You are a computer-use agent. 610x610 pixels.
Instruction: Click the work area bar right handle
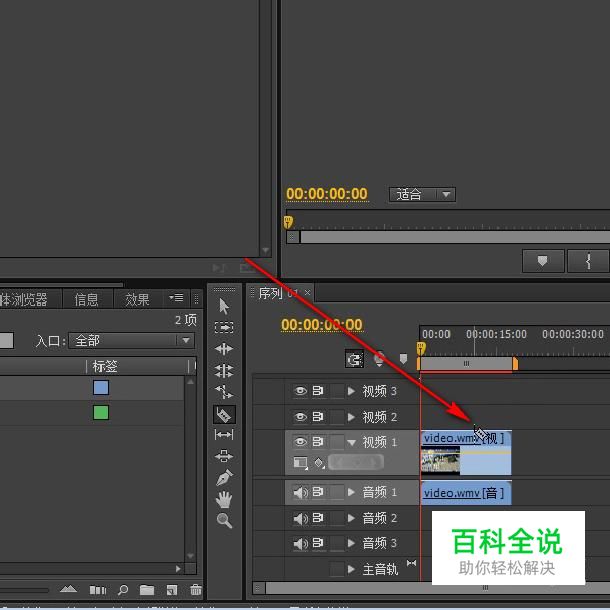515,364
